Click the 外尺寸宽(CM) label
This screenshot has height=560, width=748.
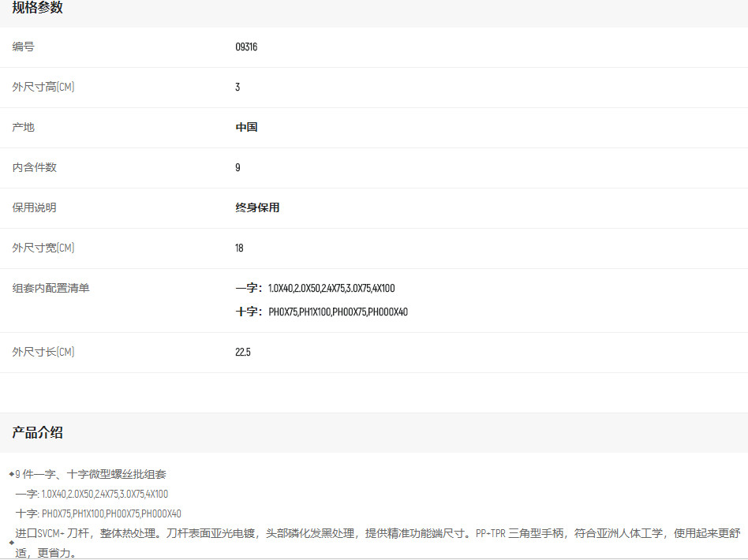click(43, 248)
